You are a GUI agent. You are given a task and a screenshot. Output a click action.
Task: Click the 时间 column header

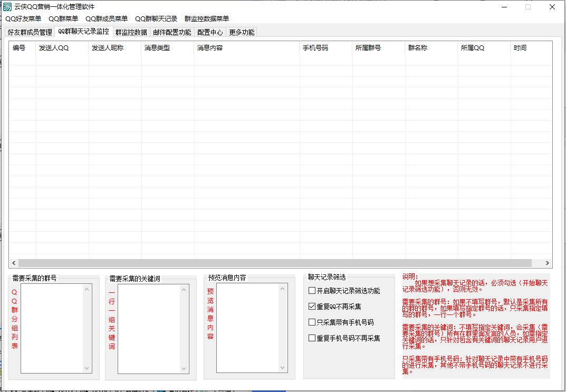(x=531, y=47)
